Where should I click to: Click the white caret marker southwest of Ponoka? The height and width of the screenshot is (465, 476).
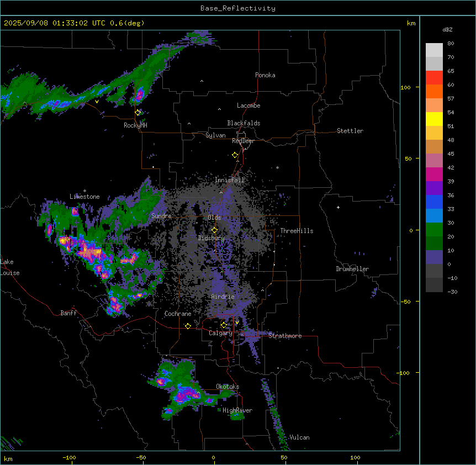pyautogui.click(x=202, y=81)
